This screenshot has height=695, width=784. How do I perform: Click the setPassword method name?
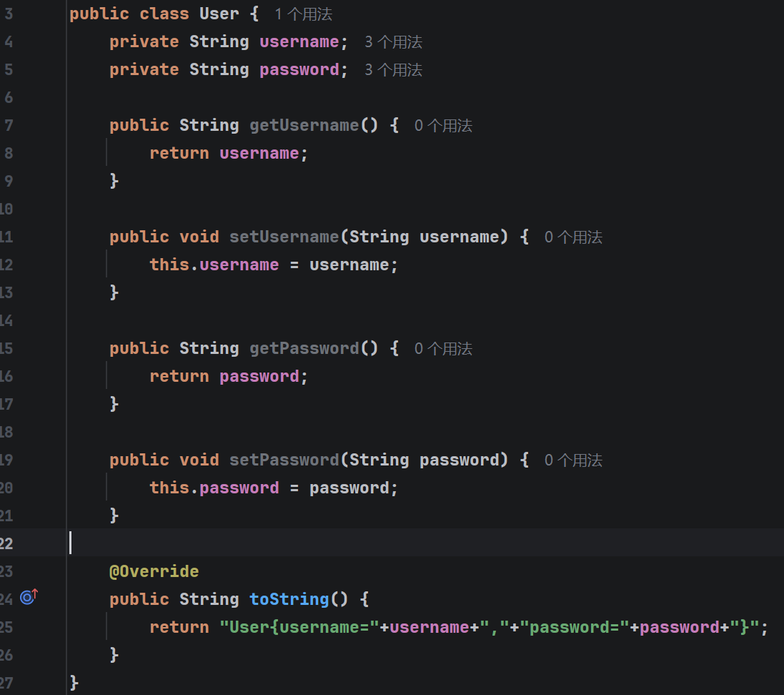point(284,460)
